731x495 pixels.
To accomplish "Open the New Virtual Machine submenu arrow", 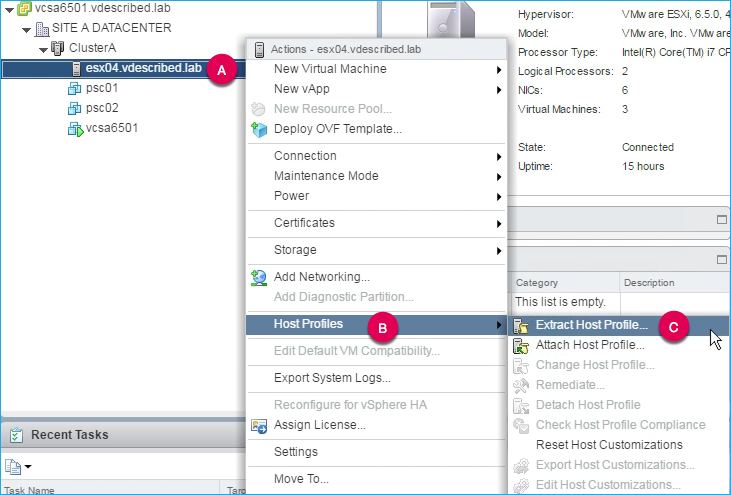I will tap(499, 70).
